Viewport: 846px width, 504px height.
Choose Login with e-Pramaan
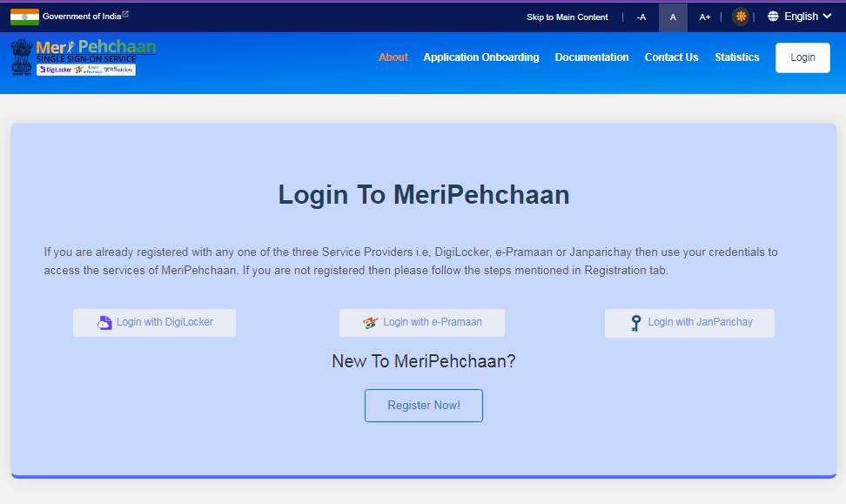coord(422,323)
